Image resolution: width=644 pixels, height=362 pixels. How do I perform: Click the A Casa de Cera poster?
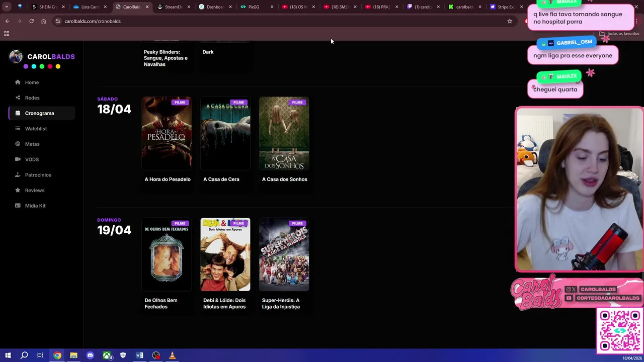click(225, 133)
